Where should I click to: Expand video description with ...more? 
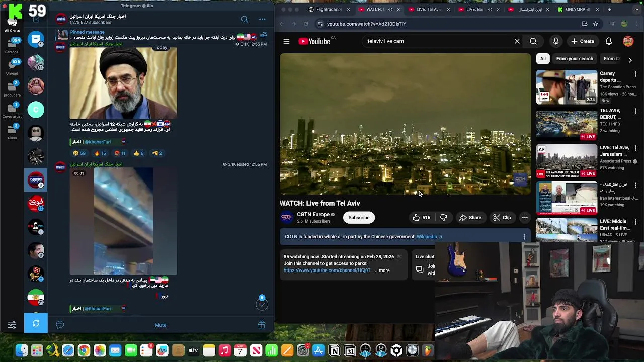[382, 270]
